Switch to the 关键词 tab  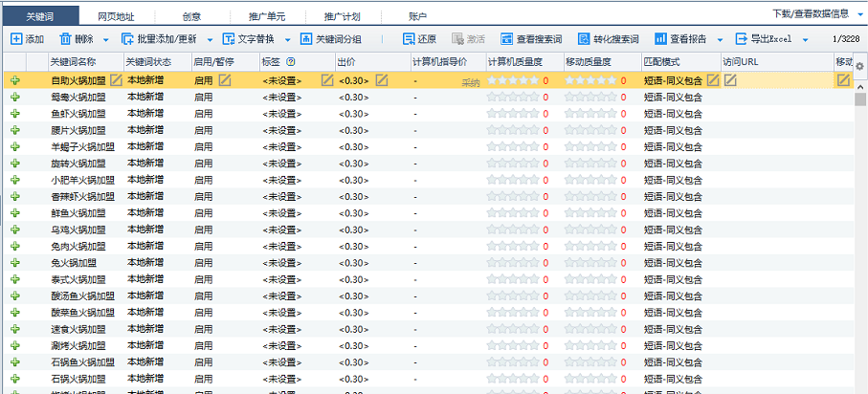point(40,16)
